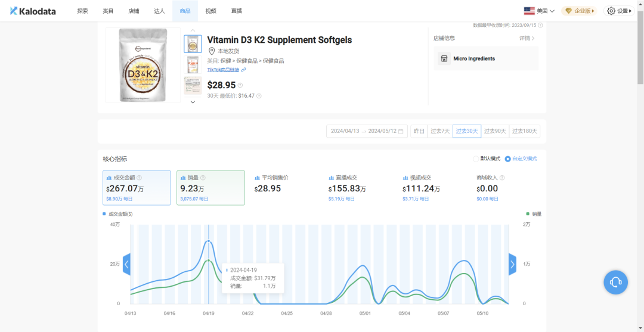
Task: Select the first product thumbnail
Action: [193, 44]
